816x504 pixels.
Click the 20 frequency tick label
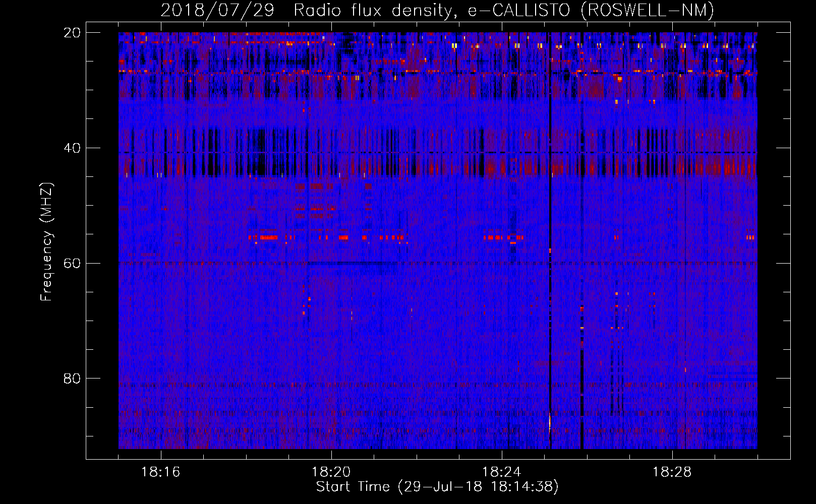coord(72,33)
